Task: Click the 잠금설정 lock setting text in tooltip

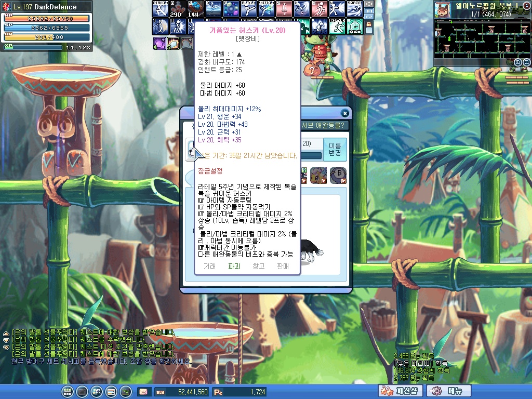Action: [x=210, y=171]
